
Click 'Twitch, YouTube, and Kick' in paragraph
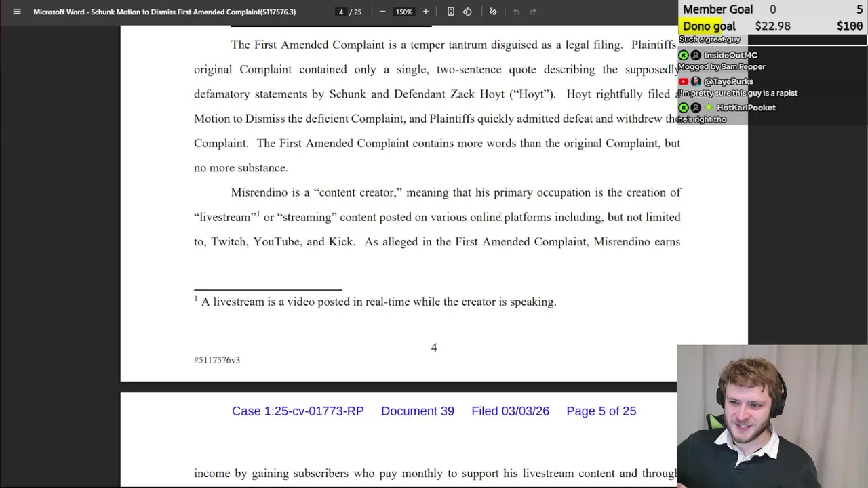point(283,242)
